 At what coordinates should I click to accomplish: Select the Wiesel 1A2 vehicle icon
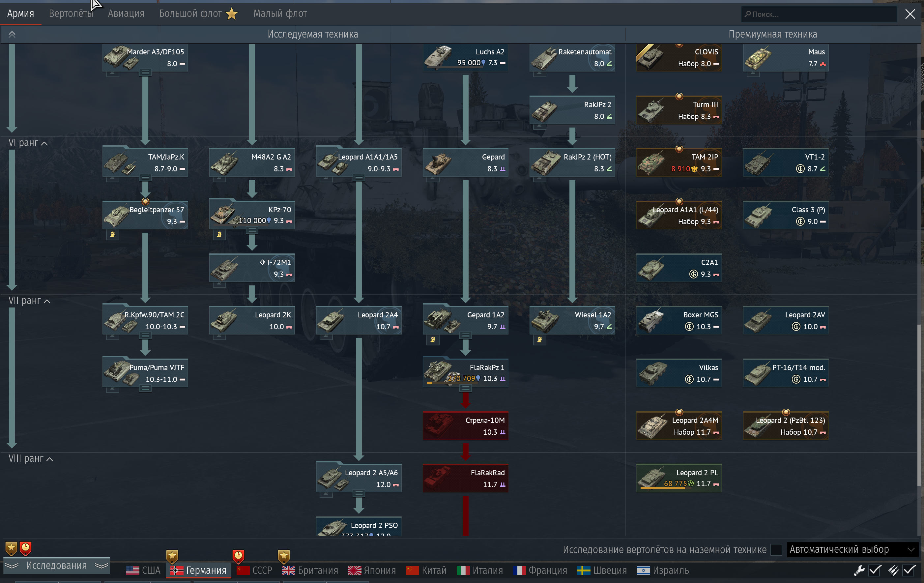click(x=544, y=320)
